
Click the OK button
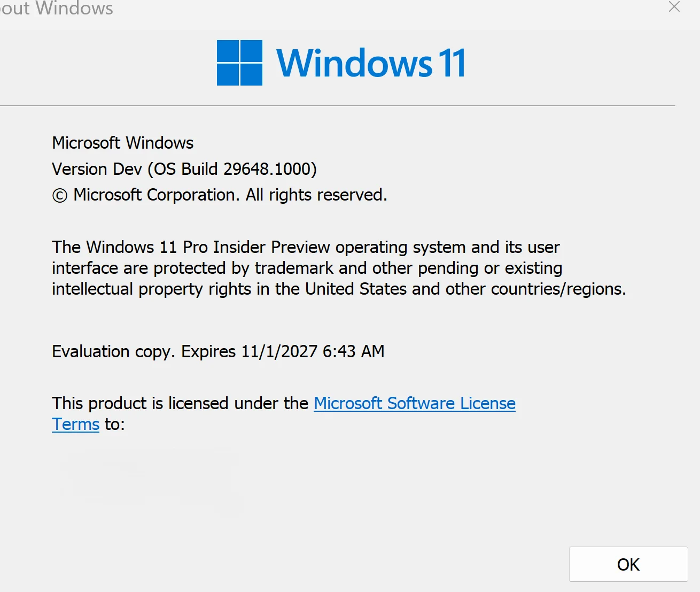click(x=628, y=564)
